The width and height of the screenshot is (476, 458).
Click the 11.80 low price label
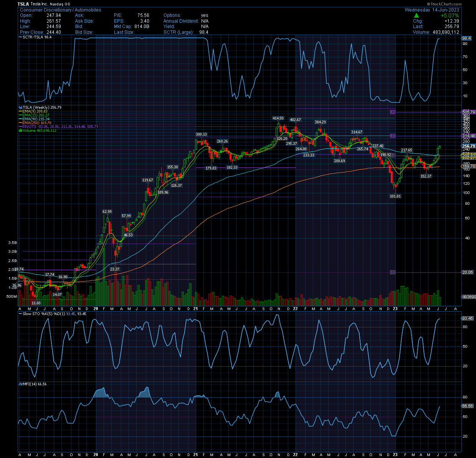36,303
